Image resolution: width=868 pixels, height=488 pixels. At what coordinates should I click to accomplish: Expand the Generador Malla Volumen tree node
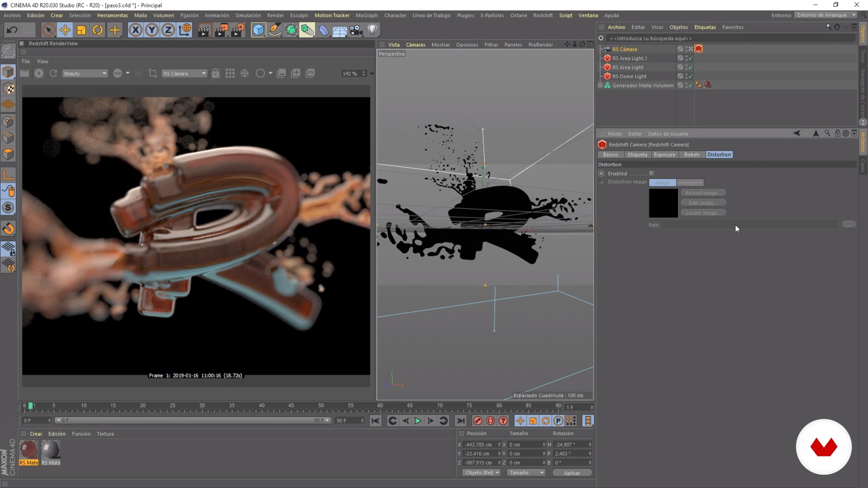pos(600,85)
